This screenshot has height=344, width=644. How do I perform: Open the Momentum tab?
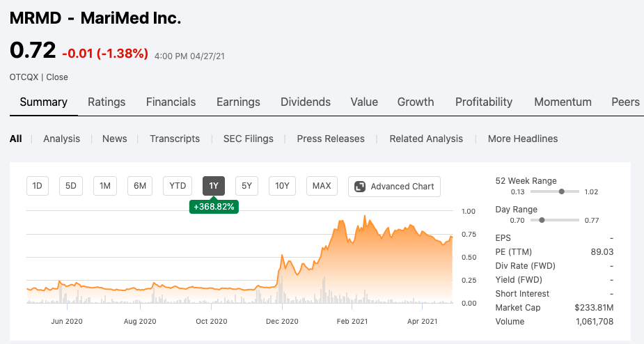point(563,102)
